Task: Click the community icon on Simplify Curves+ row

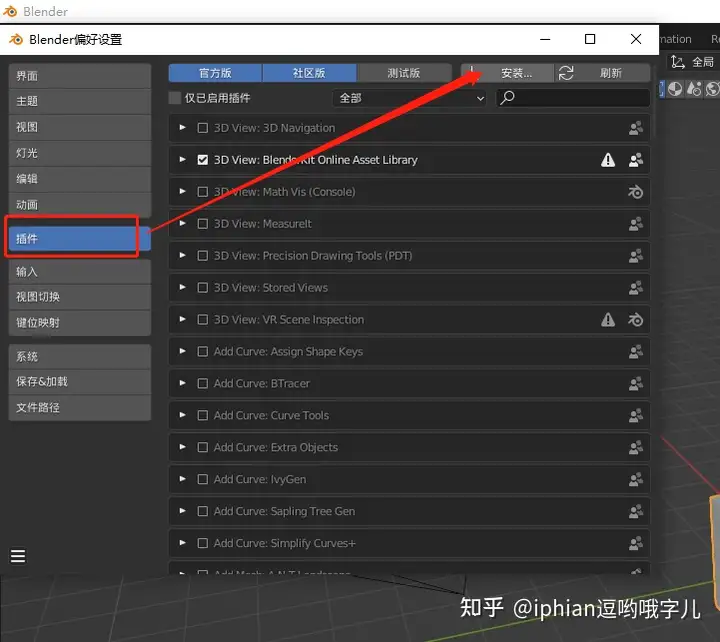Action: tap(636, 543)
